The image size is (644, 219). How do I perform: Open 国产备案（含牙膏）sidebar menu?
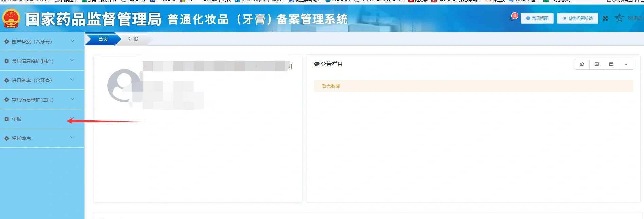42,42
